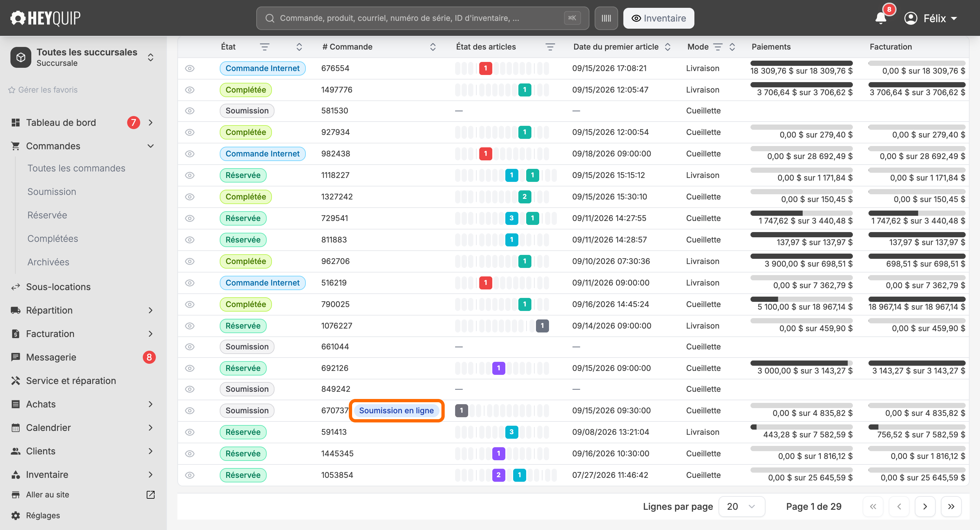Screen dimensions: 980x530
Task: Toggle the eye icon for order 1497776
Action: coord(190,90)
